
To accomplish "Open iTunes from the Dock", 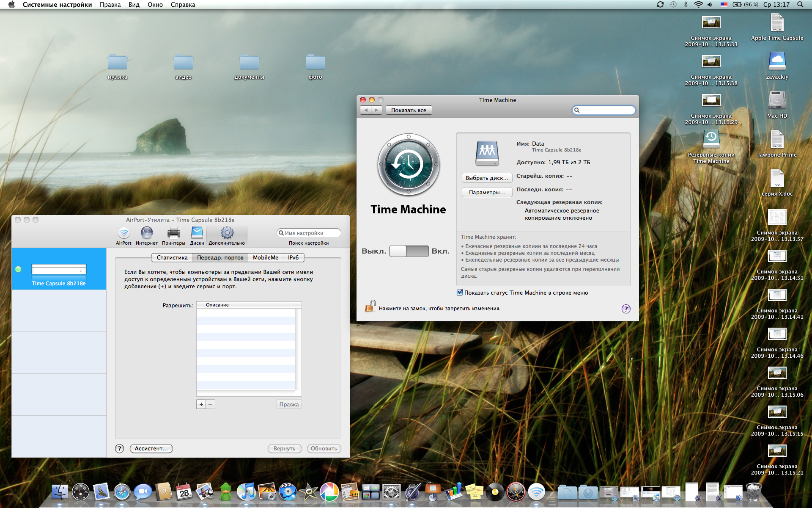I will 246,492.
